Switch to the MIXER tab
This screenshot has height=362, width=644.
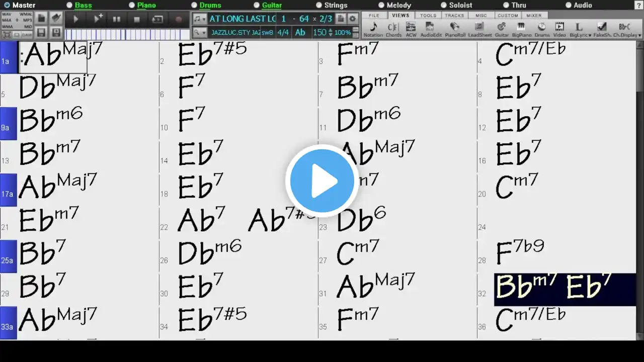point(534,16)
